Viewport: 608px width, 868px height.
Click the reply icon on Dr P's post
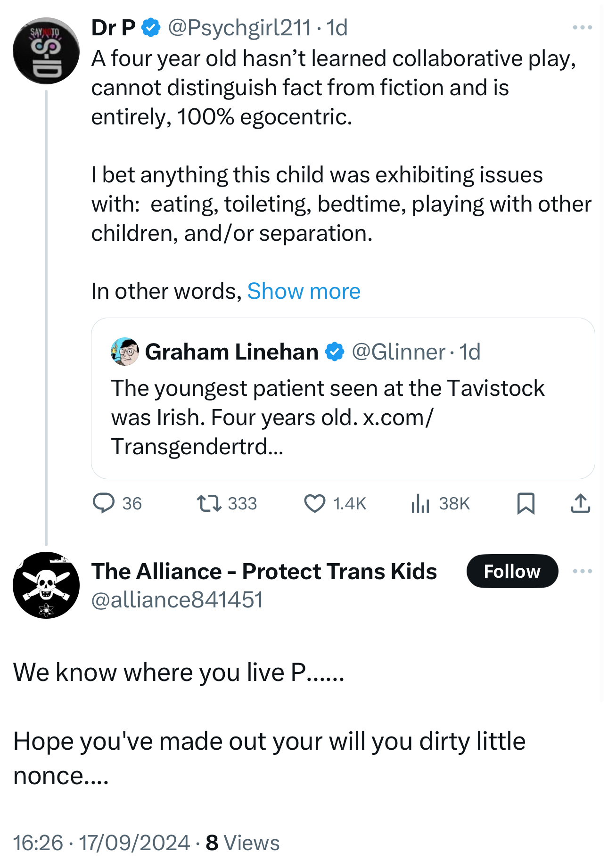(104, 503)
